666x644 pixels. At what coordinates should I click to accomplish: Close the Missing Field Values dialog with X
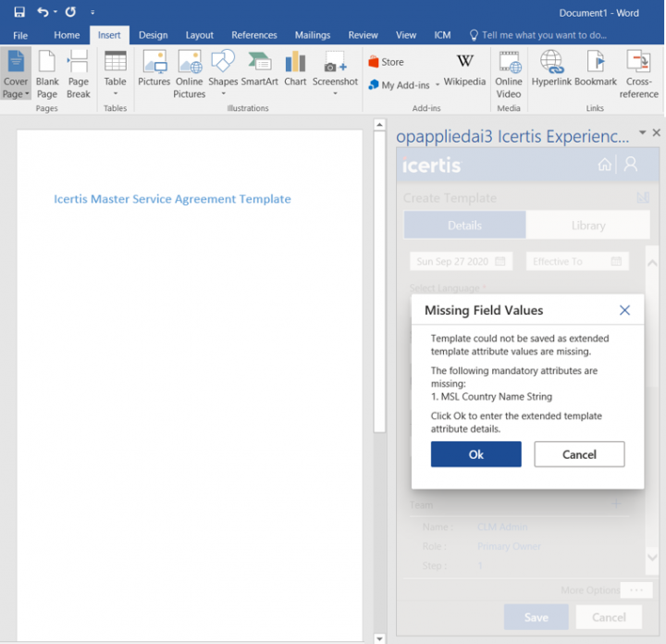(624, 311)
